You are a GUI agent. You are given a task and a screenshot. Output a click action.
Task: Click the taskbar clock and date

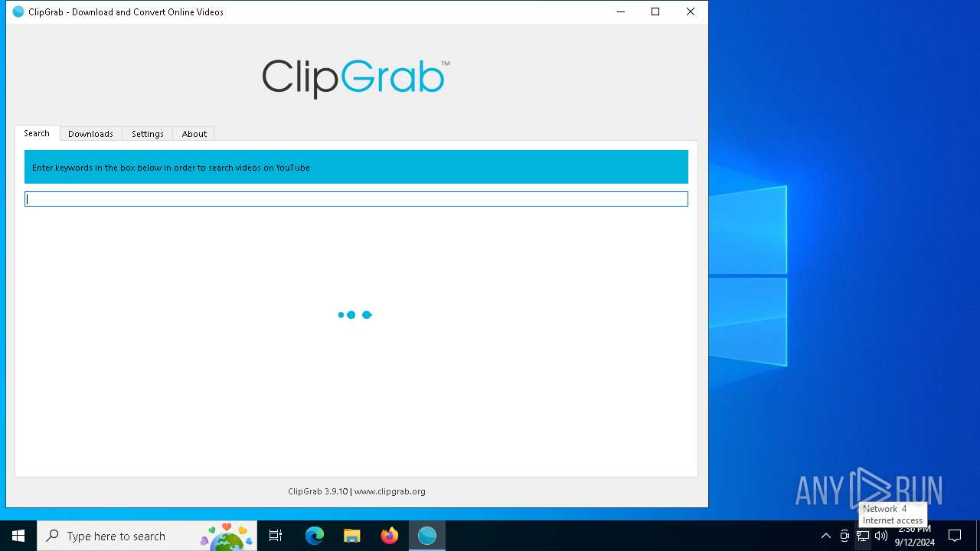click(914, 536)
